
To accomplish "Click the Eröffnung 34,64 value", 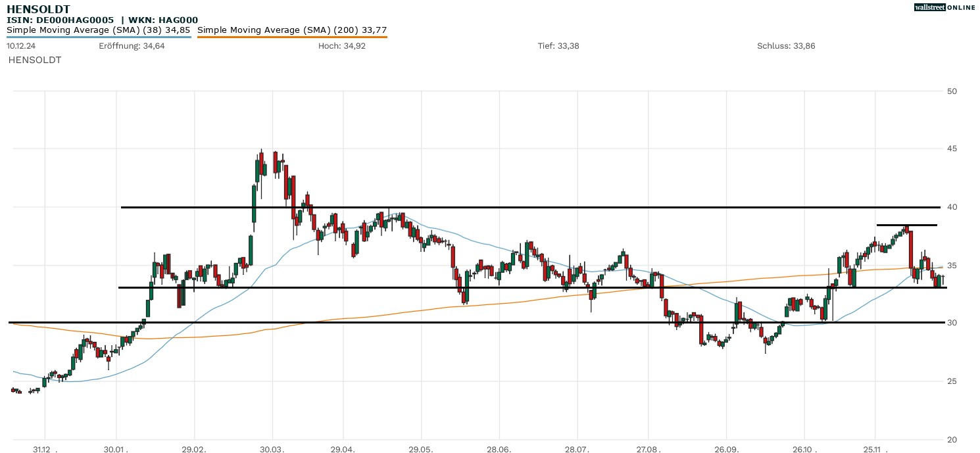I will point(132,46).
